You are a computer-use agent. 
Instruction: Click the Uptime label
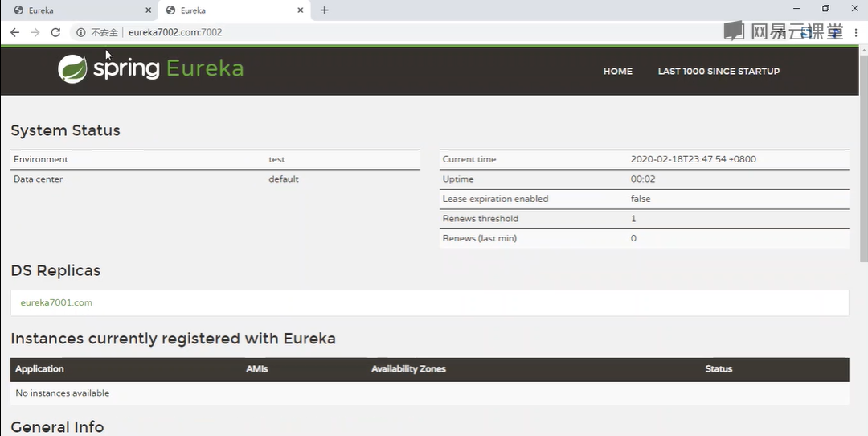[x=458, y=179]
